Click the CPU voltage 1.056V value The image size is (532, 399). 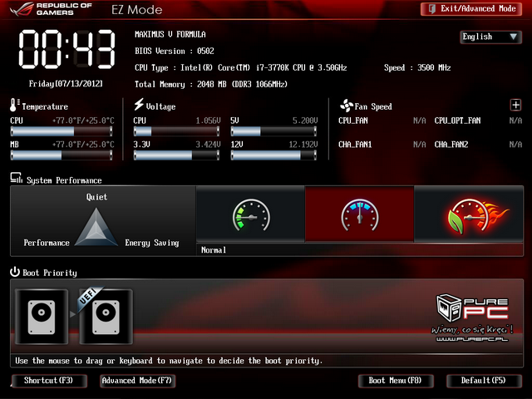(x=208, y=121)
